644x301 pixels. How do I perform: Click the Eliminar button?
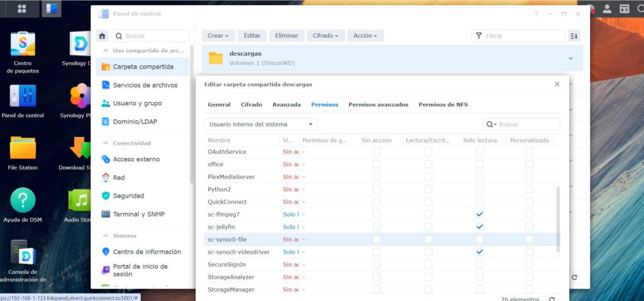(x=286, y=36)
